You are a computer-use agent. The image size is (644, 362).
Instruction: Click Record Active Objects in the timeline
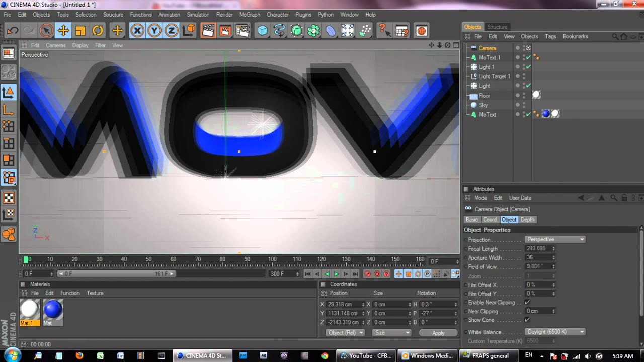point(368,274)
